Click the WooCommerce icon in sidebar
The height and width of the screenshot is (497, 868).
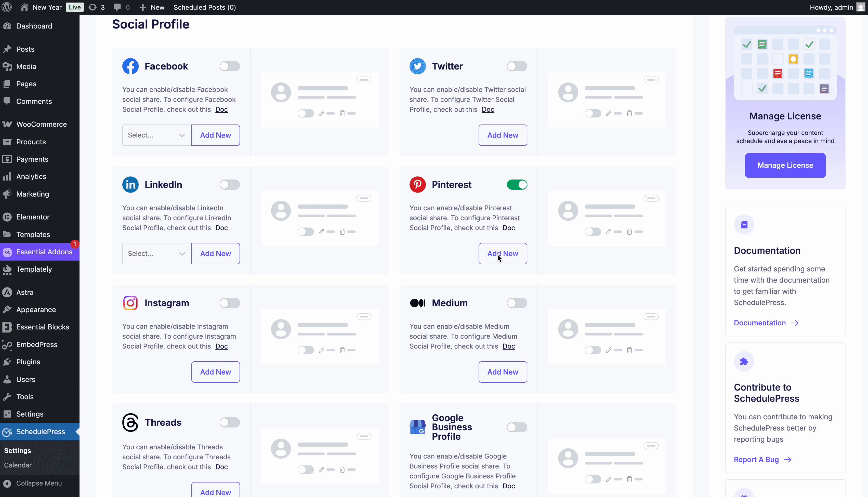pos(7,124)
